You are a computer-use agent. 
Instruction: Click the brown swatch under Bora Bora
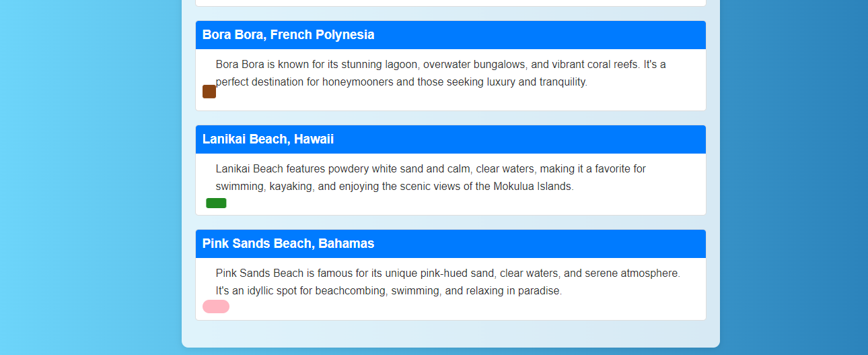point(209,92)
